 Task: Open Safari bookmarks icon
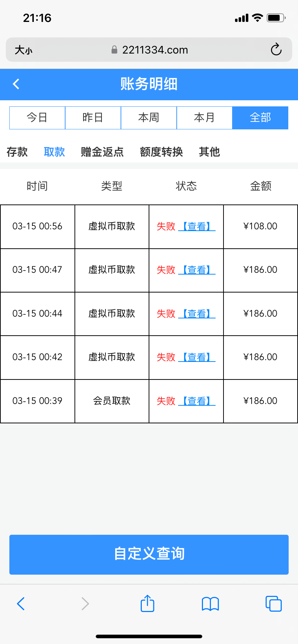pyautogui.click(x=211, y=604)
